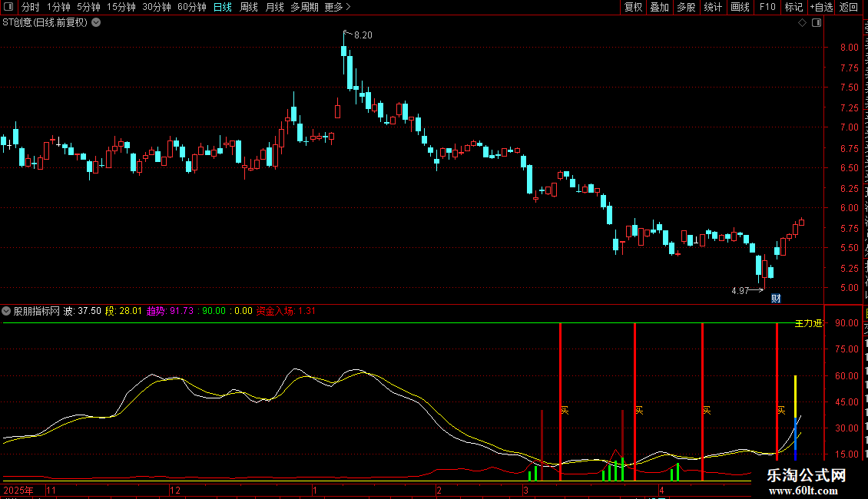868x499 pixels.
Task: Open 多周期 multi-period view
Action: [x=304, y=7]
